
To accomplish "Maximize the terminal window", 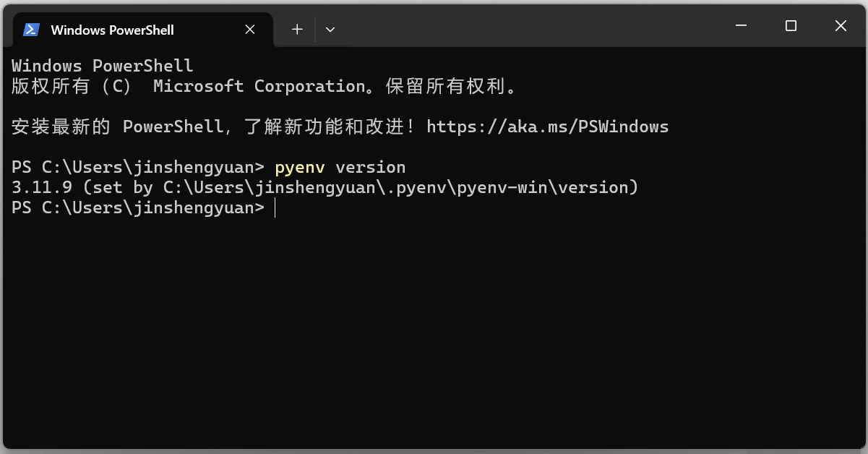I will coord(791,26).
